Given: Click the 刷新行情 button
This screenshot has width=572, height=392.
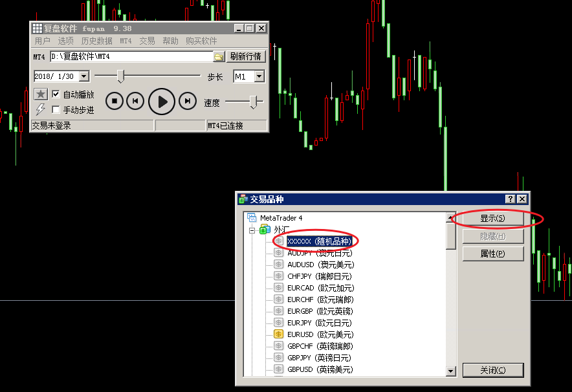Looking at the screenshot, I should (x=245, y=57).
